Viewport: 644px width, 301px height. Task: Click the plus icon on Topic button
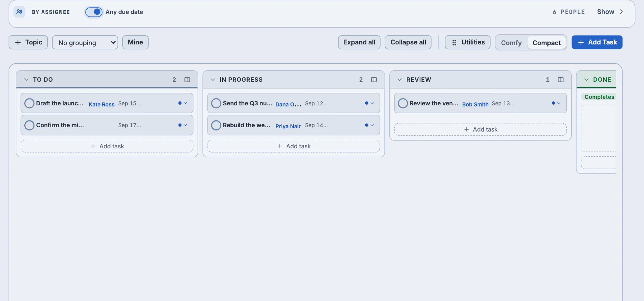click(18, 43)
